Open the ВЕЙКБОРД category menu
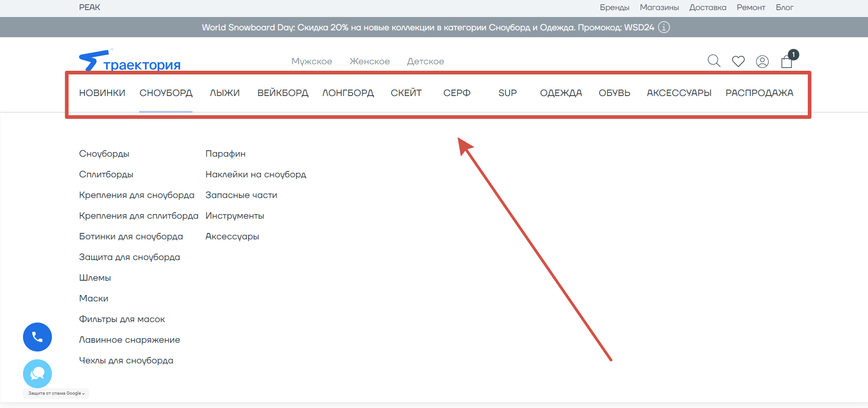This screenshot has width=868, height=408. pos(283,93)
